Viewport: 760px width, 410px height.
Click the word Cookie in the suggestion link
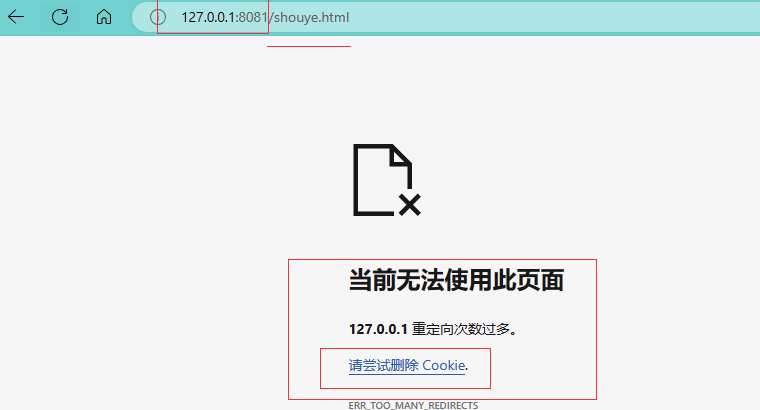(443, 365)
